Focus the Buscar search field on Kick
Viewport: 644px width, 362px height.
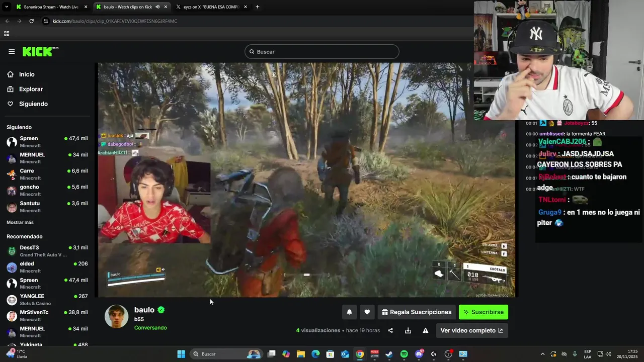[322, 52]
